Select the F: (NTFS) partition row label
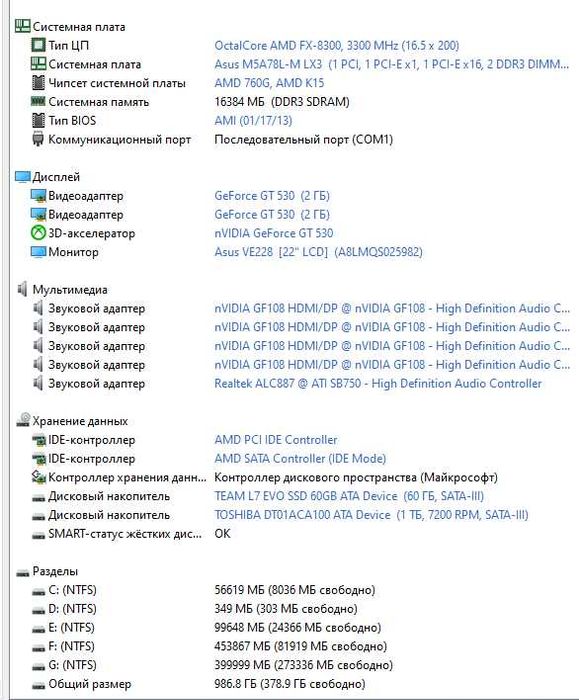Viewport: 579px width, 700px height. 71,646
